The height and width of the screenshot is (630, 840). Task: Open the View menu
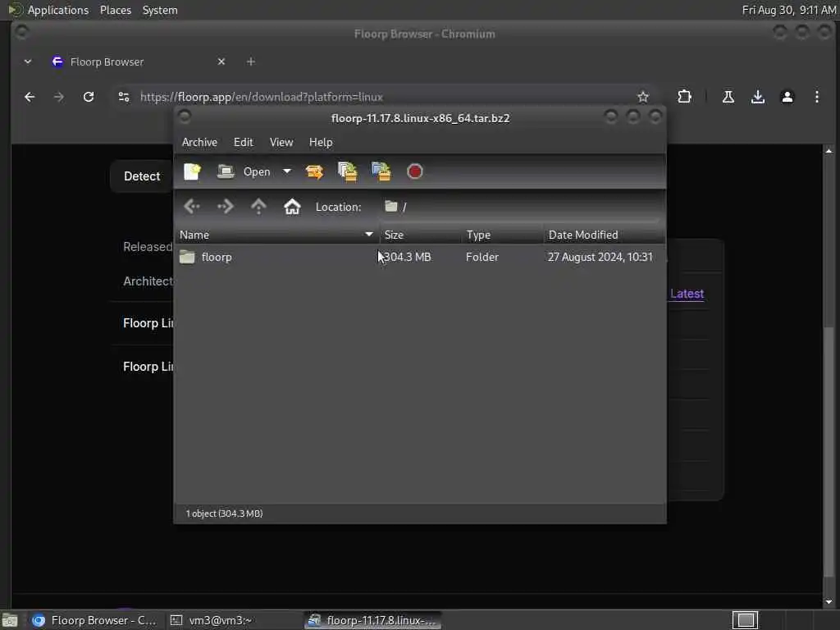tap(281, 142)
